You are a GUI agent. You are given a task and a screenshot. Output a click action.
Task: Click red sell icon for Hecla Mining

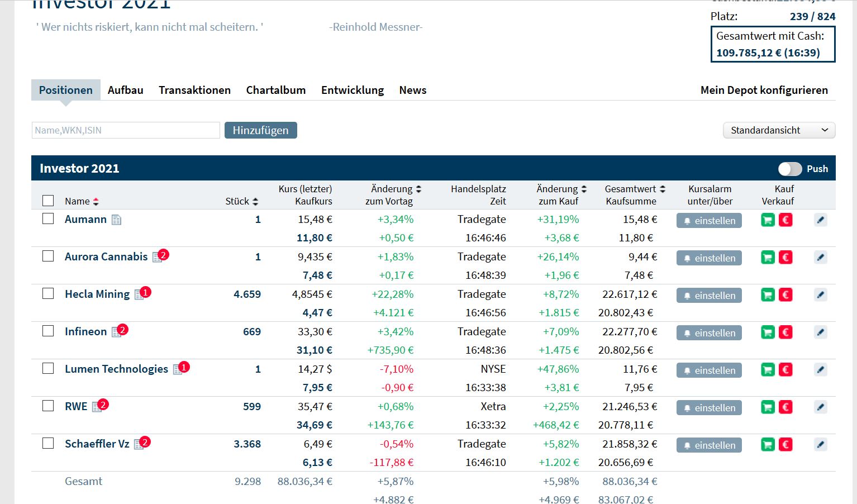pos(785,295)
